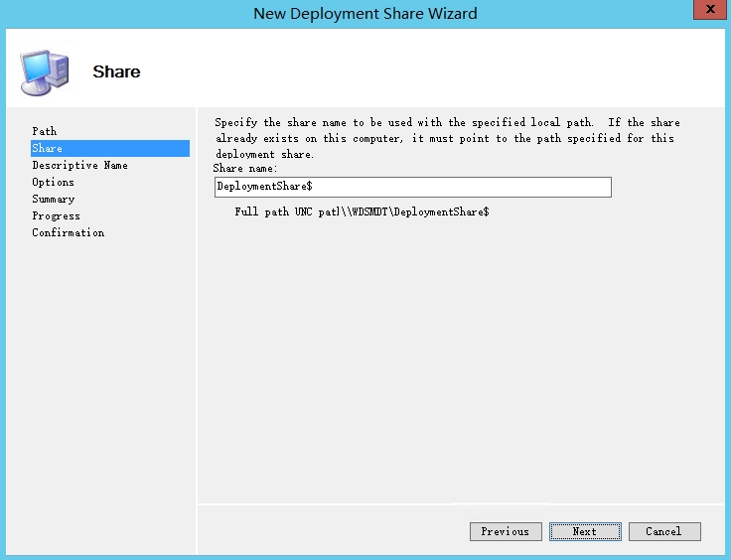Click the New Deployment Share Wizard title
731x560 pixels.
365,14
